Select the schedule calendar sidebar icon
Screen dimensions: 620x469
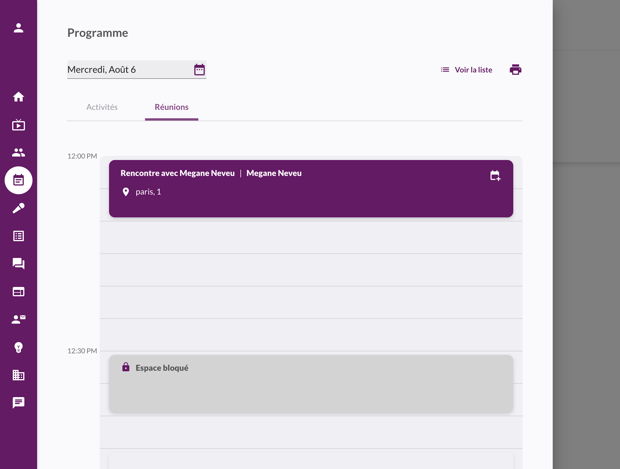[18, 180]
